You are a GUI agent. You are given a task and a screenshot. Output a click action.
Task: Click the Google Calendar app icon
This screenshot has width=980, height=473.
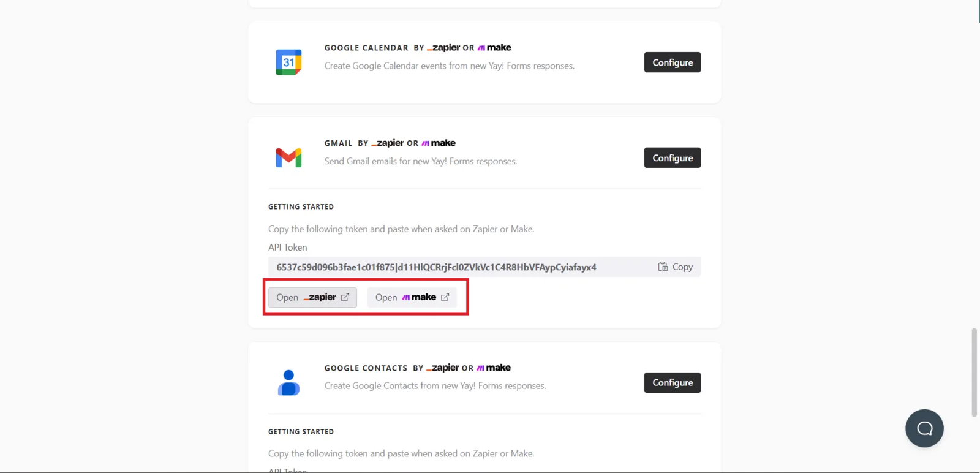point(288,62)
